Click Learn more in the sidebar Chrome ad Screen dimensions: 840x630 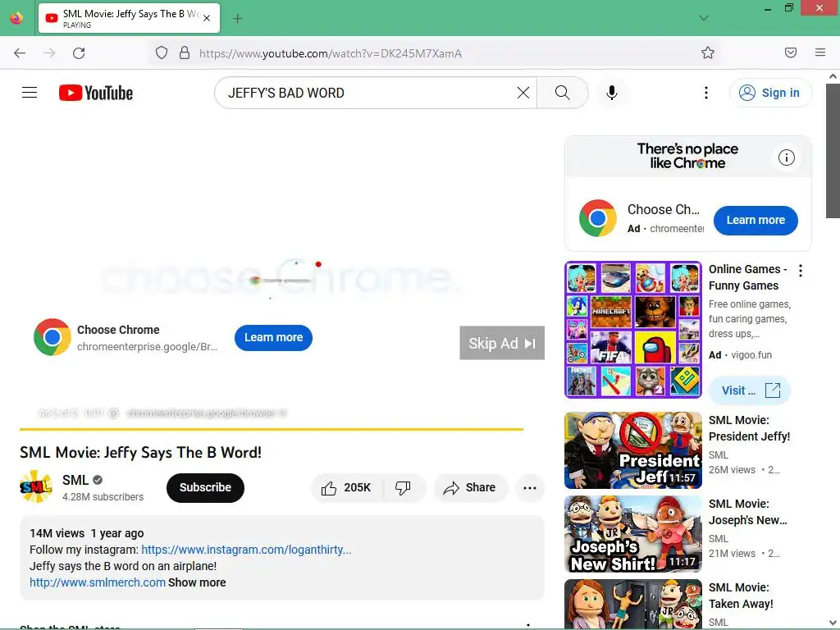click(756, 220)
